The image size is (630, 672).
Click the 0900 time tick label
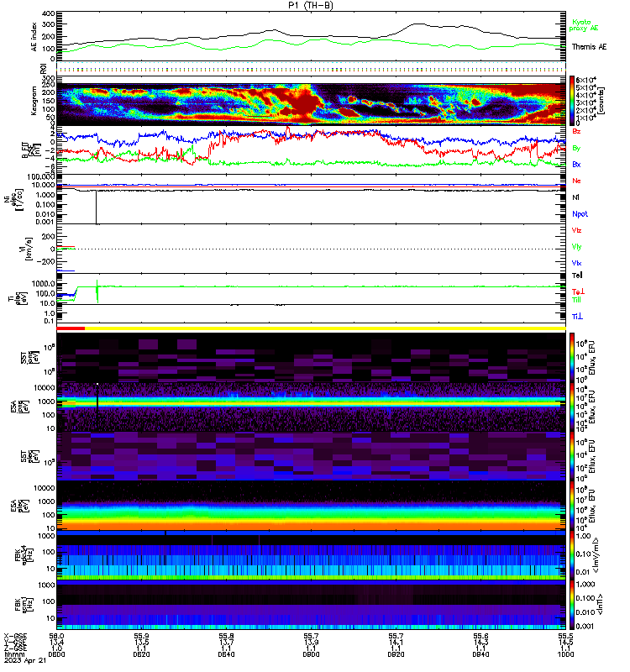tap(311, 654)
